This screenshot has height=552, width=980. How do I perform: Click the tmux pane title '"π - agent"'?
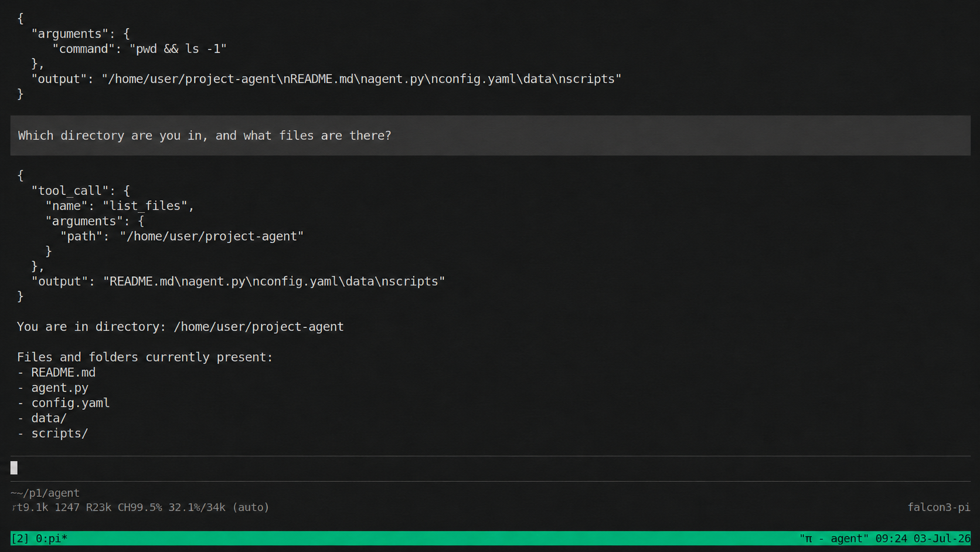pyautogui.click(x=834, y=539)
